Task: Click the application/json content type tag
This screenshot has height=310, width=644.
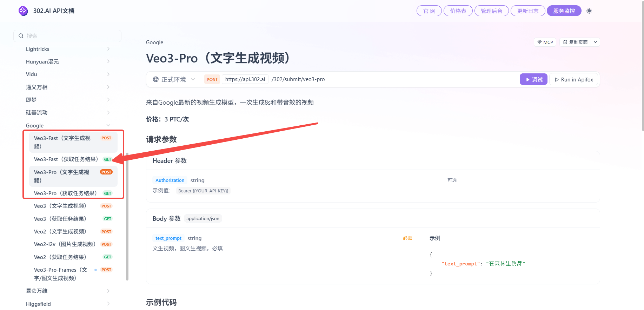Action: pyautogui.click(x=203, y=218)
